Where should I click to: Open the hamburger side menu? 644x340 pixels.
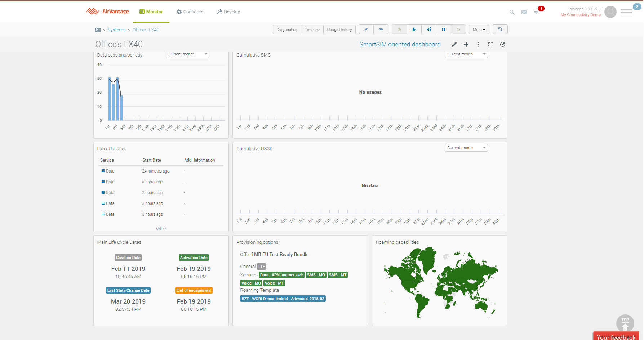[626, 13]
